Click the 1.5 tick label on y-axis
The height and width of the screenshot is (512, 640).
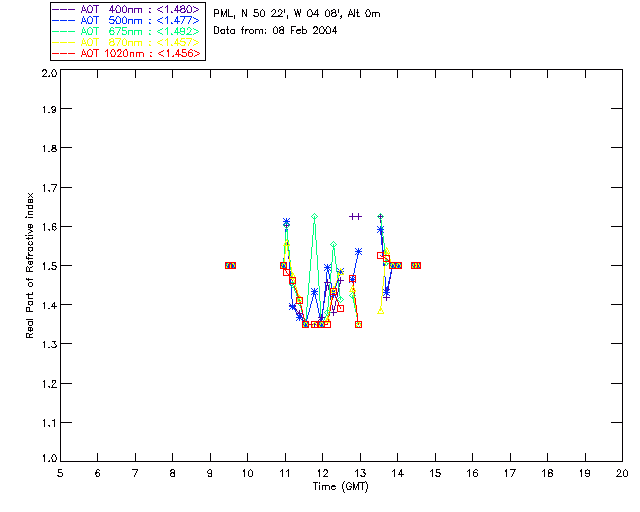tap(49, 266)
